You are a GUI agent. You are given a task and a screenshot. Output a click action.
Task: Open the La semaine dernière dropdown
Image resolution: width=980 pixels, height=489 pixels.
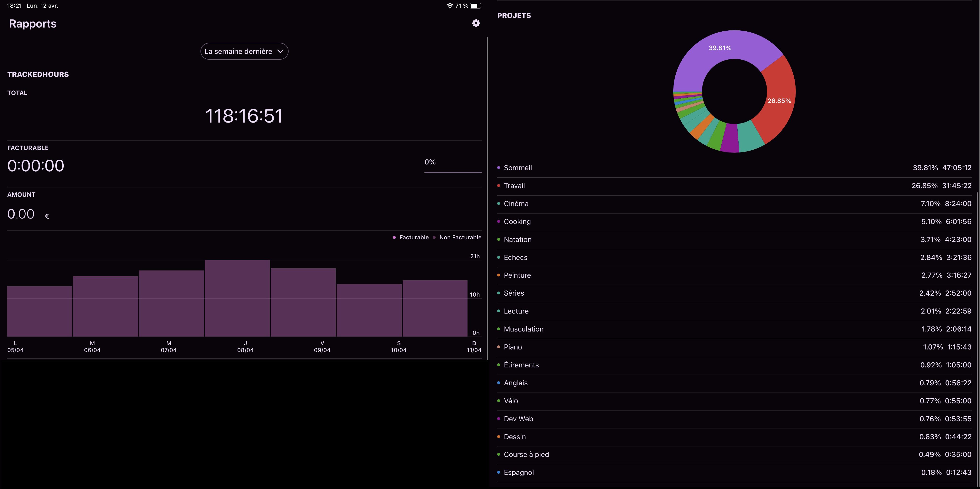pyautogui.click(x=244, y=51)
